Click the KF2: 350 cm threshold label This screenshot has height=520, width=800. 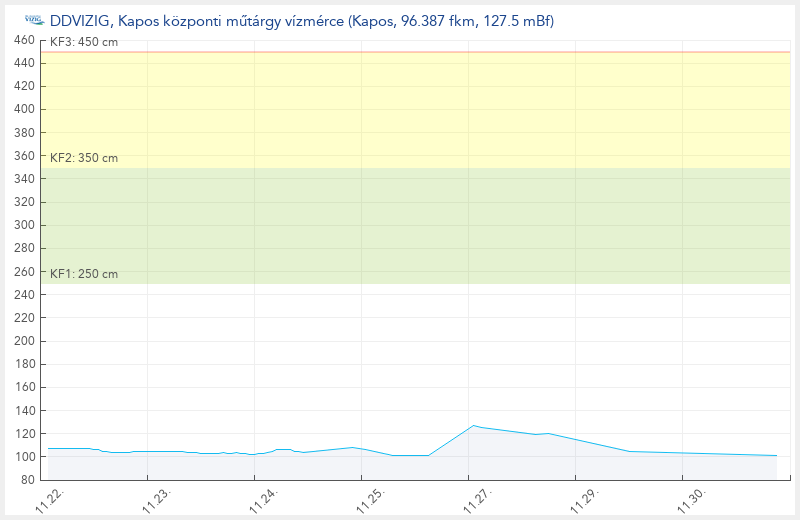pos(84,158)
